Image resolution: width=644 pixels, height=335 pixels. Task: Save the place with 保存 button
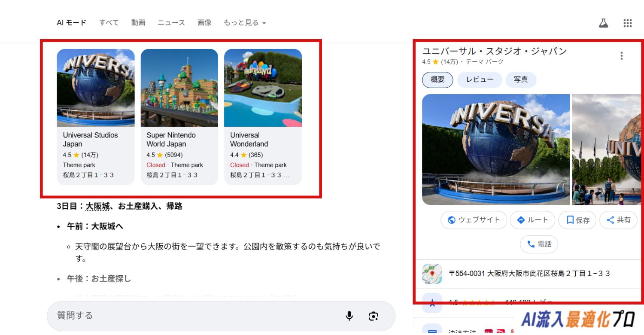(x=577, y=220)
